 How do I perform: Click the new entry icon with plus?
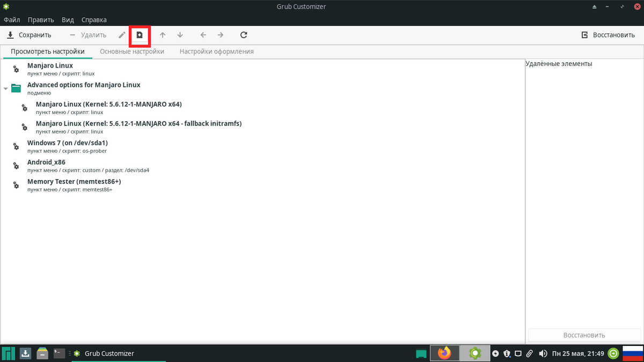click(x=140, y=35)
